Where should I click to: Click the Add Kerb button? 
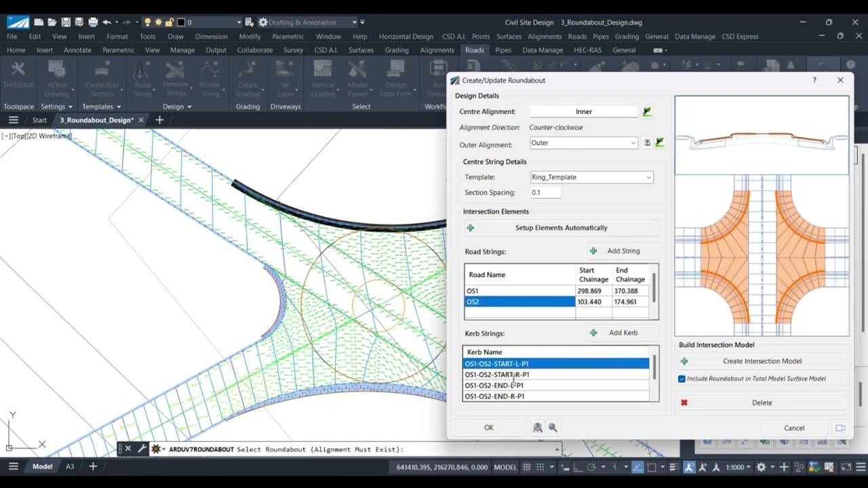click(623, 333)
